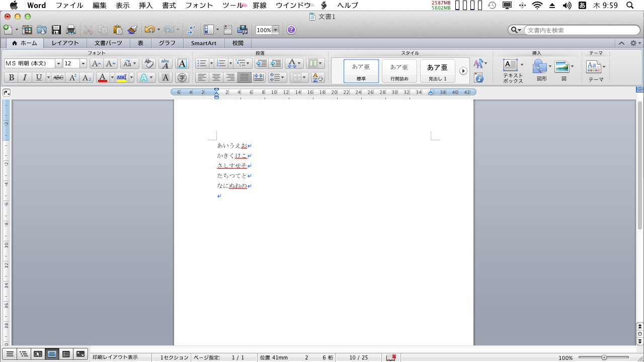Open the ribbon settings gear menu

[x=635, y=43]
